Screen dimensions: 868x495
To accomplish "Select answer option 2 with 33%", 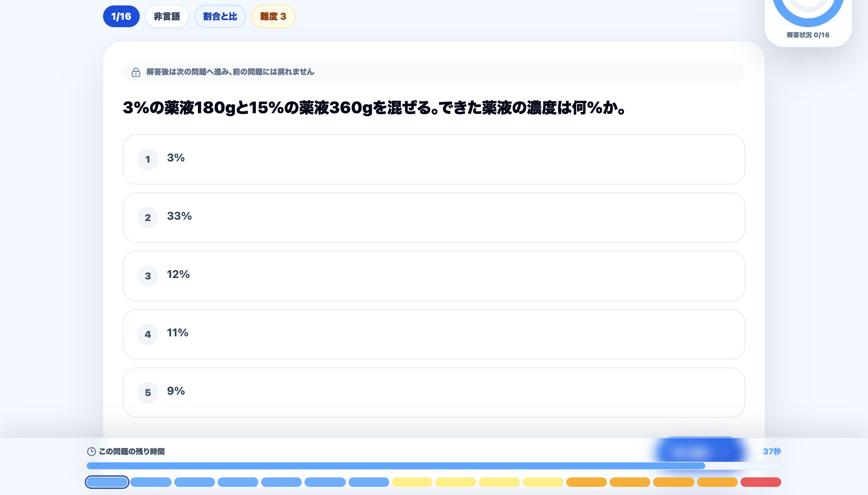I will coord(433,218).
